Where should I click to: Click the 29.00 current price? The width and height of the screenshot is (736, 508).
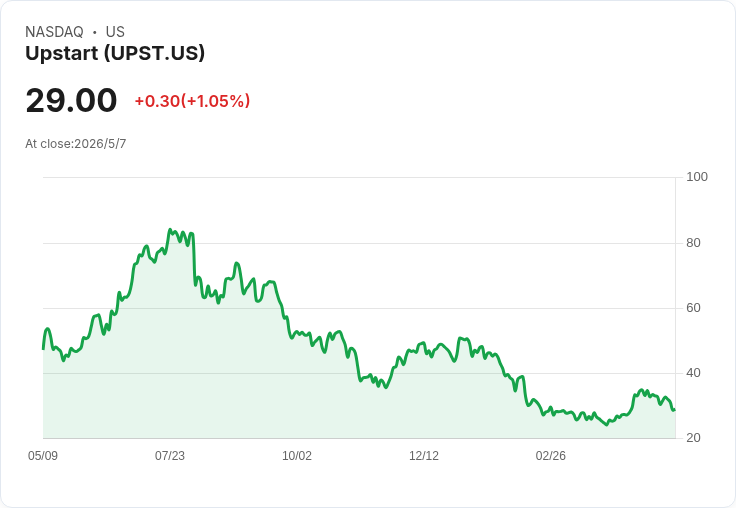coord(71,100)
